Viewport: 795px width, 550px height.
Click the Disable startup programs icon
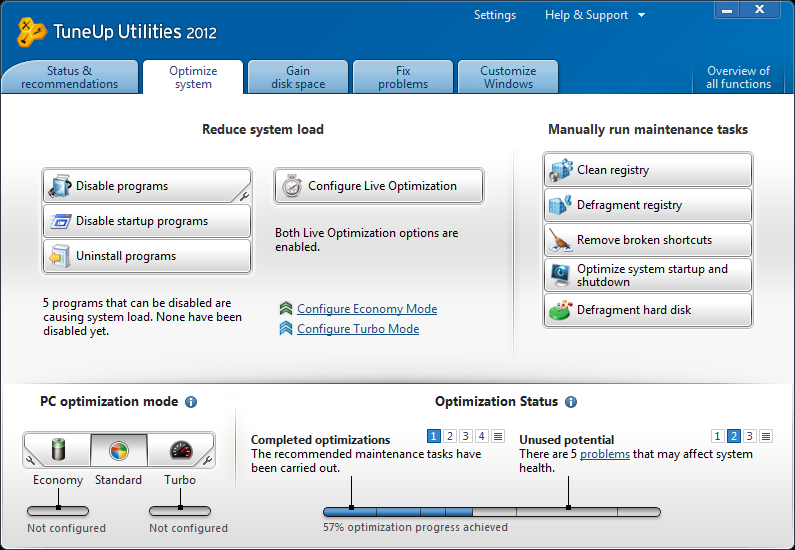pos(60,221)
